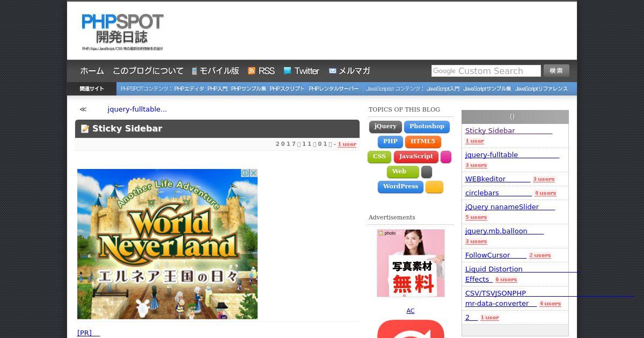Open jquery.mb.balloon in the sidebar list
This screenshot has width=644, height=338.
pos(504,231)
